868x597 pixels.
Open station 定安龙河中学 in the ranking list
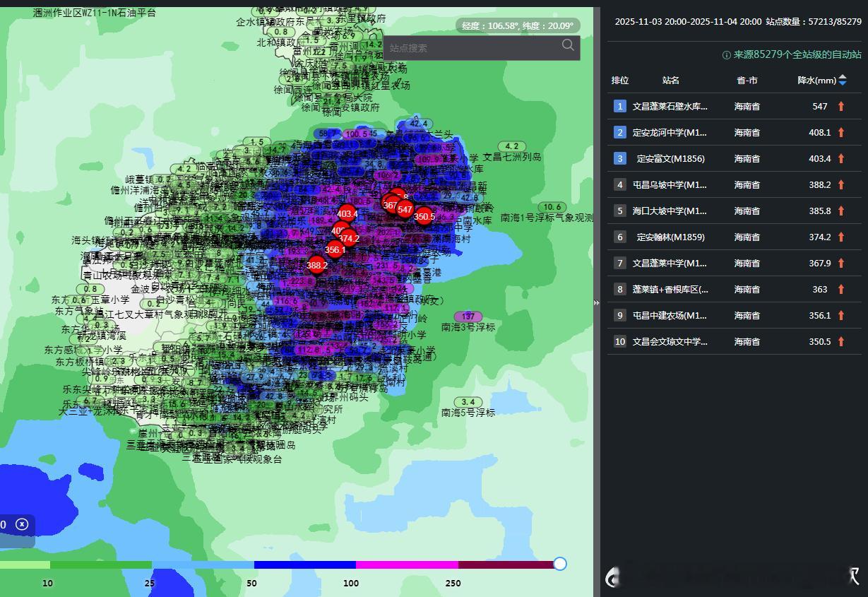click(x=670, y=132)
